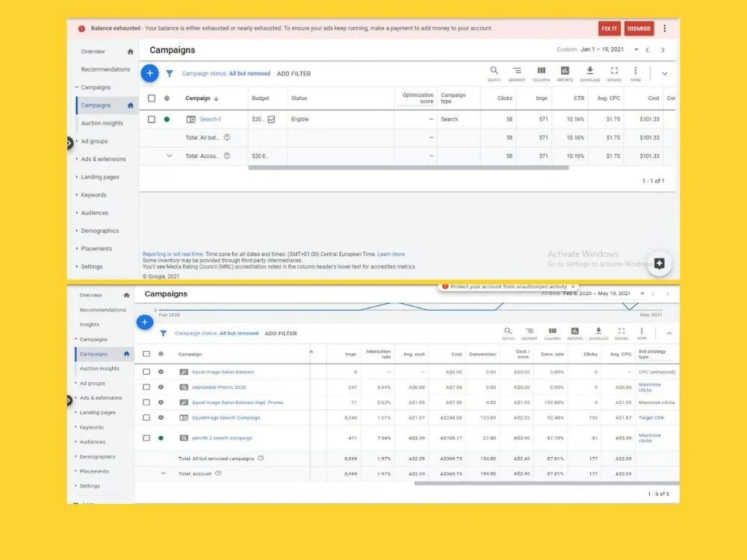Viewport: 747px width, 560px height.
Task: Open Recommendations in the top sidebar
Action: (x=105, y=69)
